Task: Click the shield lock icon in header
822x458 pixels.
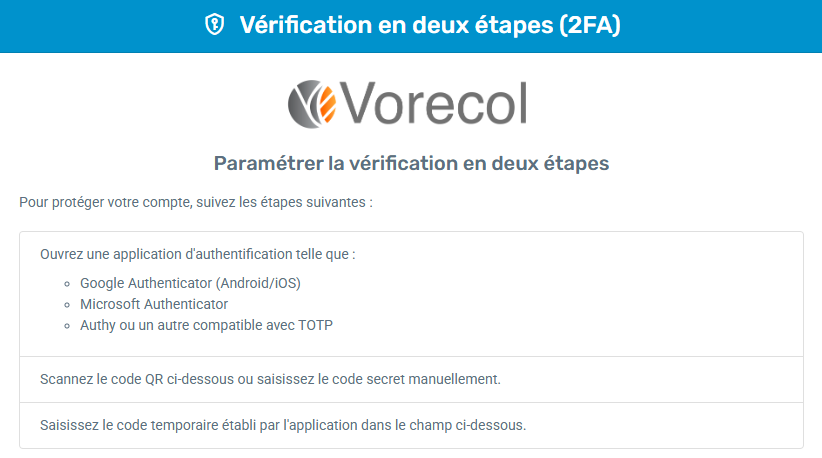Action: [x=214, y=25]
